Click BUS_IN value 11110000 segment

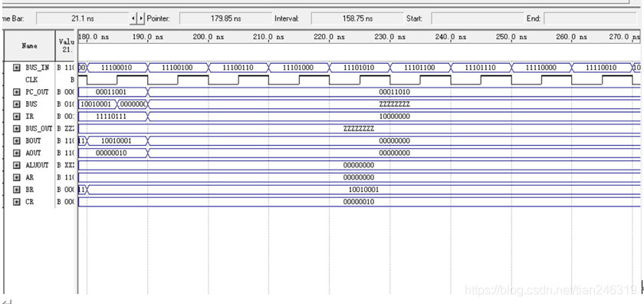point(540,68)
